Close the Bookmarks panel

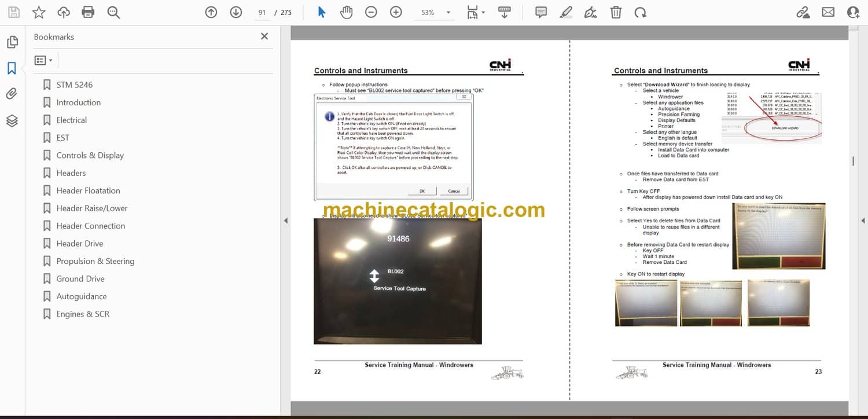tap(264, 36)
